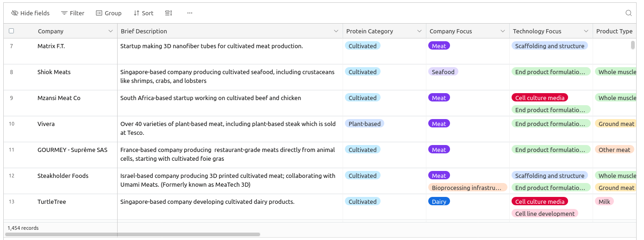This screenshot has height=240, width=644.
Task: Toggle the select-all checkbox in header
Action: click(12, 31)
